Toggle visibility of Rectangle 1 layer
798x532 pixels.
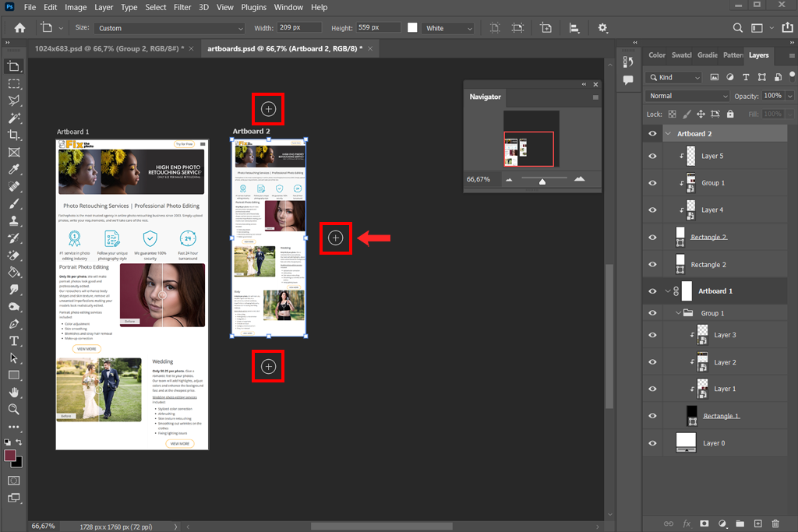(x=652, y=416)
